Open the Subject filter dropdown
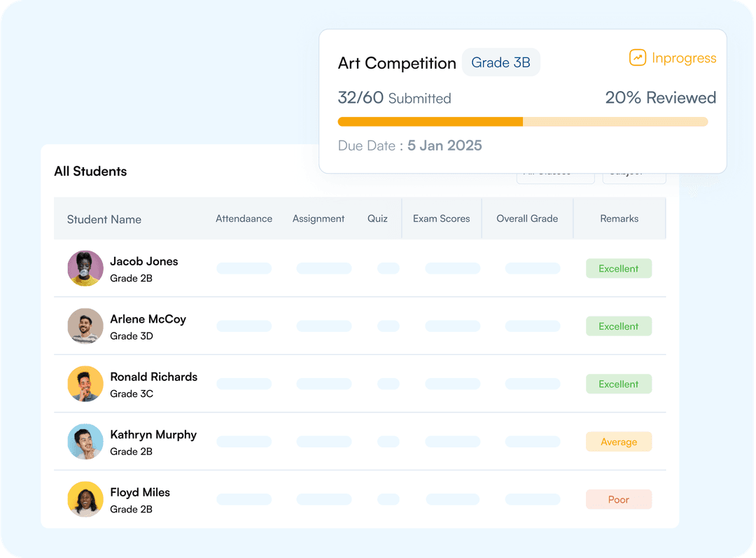This screenshot has height=558, width=756. click(x=633, y=178)
